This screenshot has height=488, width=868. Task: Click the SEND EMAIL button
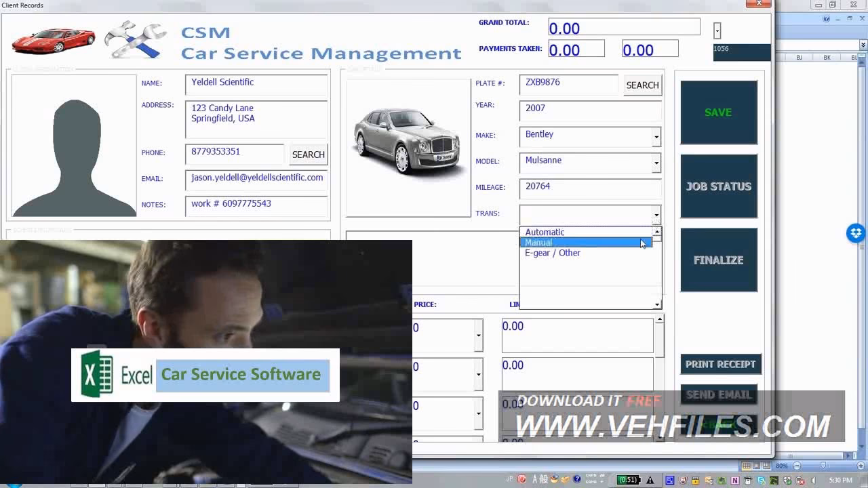tap(719, 394)
